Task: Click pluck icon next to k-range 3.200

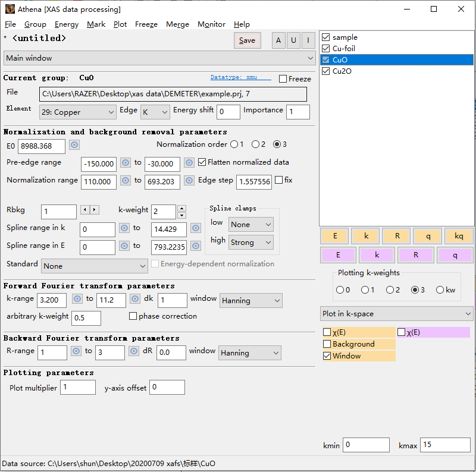Action: click(x=77, y=299)
